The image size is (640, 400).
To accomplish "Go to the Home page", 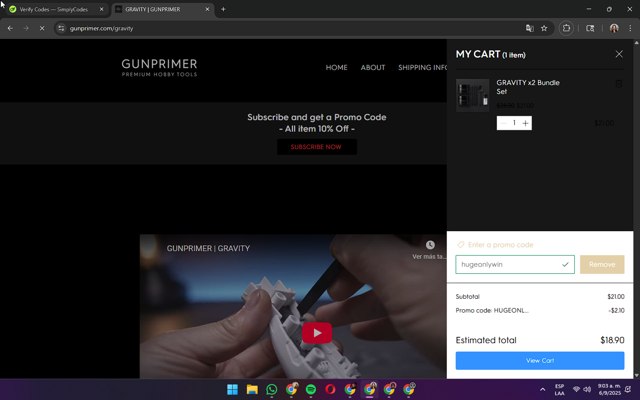I will 336,67.
